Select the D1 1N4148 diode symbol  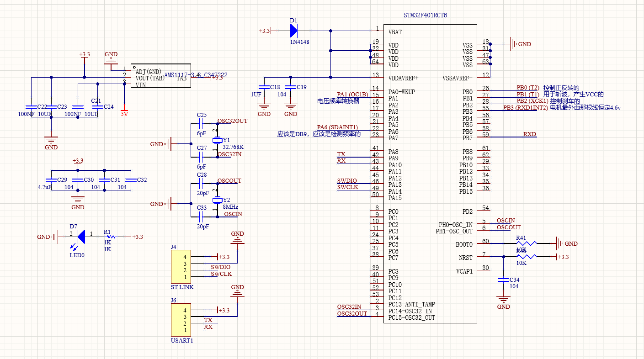tap(293, 31)
